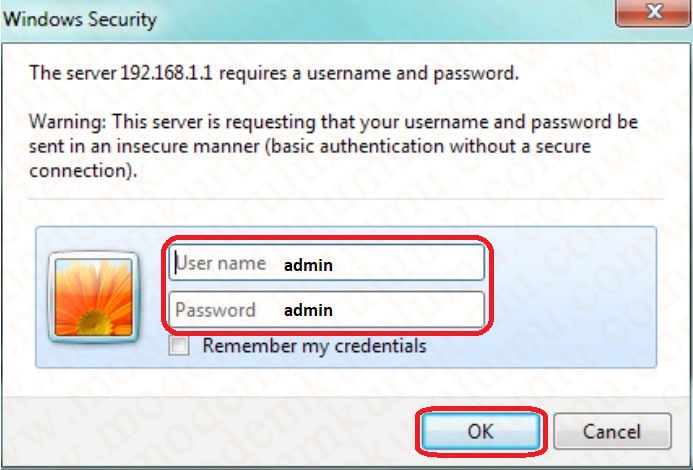
Task: Click the "Remember my credentials" label text
Action: (314, 346)
